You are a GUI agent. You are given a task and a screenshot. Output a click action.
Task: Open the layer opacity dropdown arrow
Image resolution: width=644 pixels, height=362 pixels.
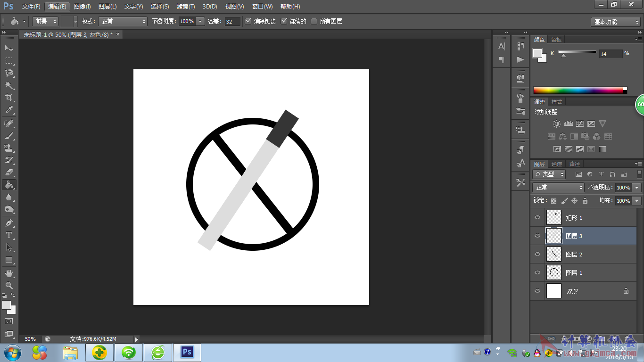(637, 187)
